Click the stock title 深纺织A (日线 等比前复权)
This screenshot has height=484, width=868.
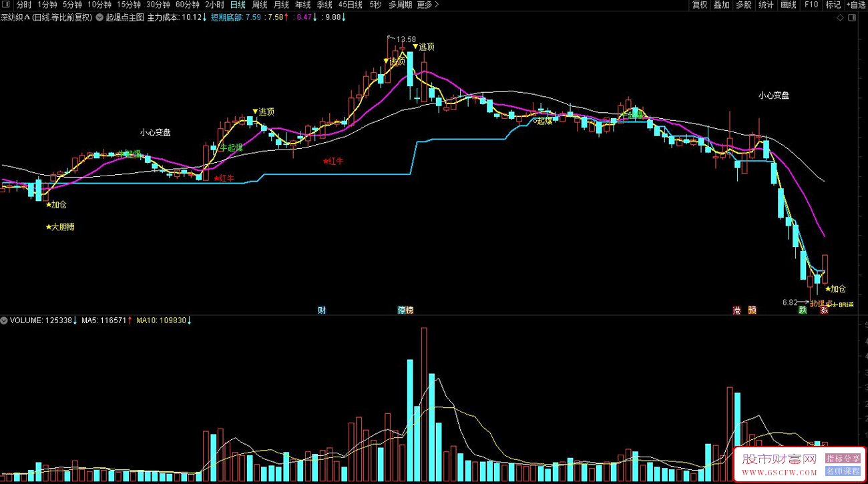(47, 17)
